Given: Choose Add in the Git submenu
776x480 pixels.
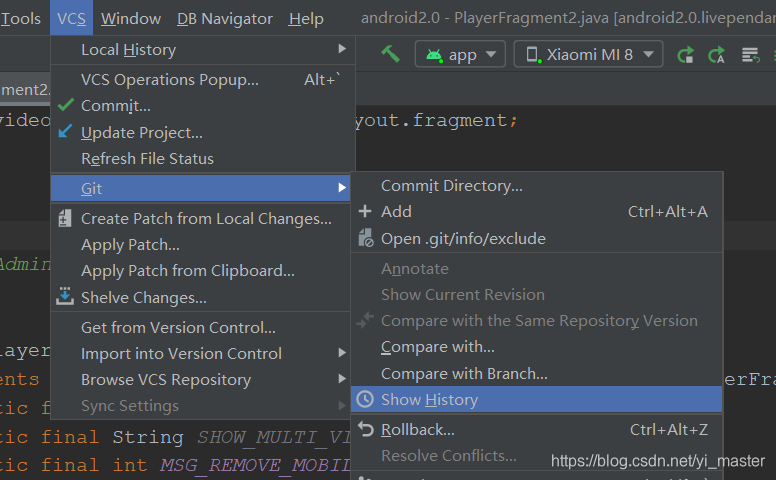Looking at the screenshot, I should [536, 212].
